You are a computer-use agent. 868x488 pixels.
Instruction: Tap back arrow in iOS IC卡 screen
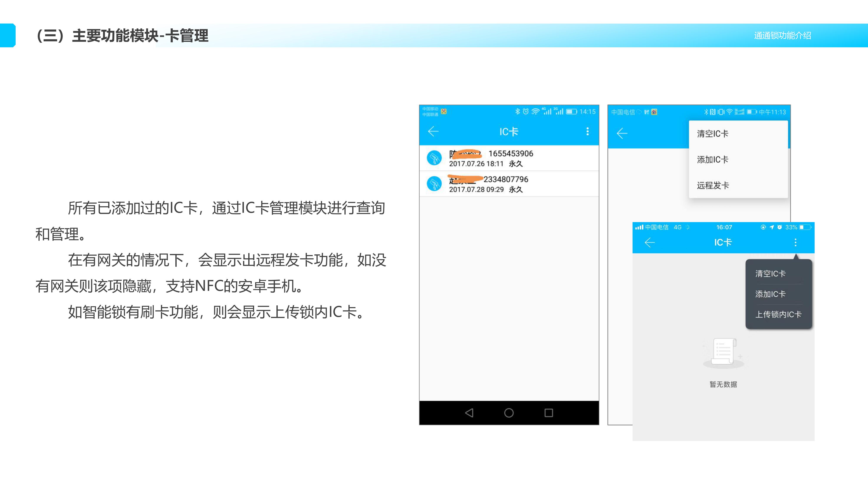pyautogui.click(x=649, y=242)
